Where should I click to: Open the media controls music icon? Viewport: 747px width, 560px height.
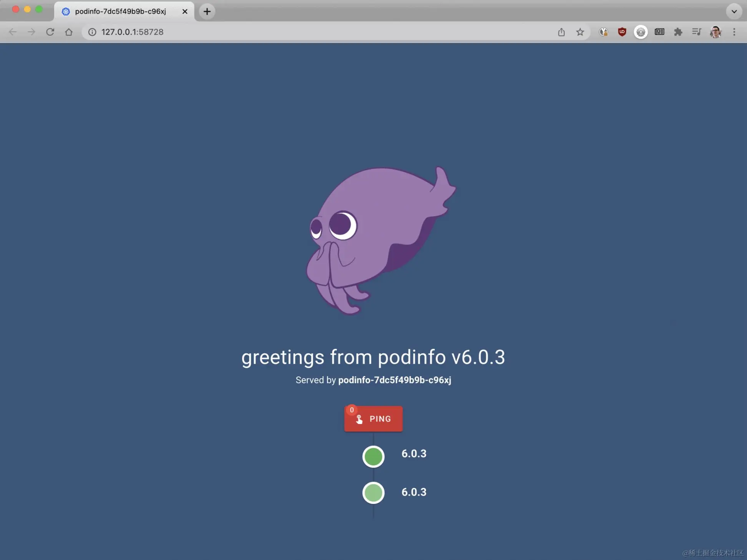(696, 32)
